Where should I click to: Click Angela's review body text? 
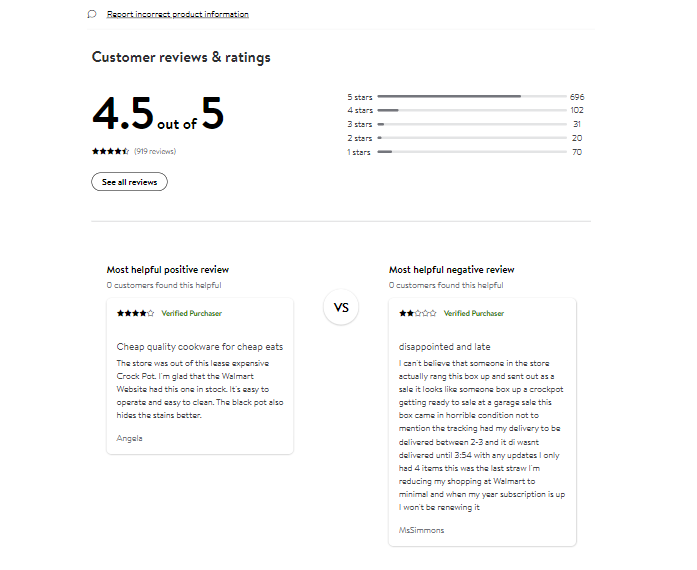tap(200, 389)
